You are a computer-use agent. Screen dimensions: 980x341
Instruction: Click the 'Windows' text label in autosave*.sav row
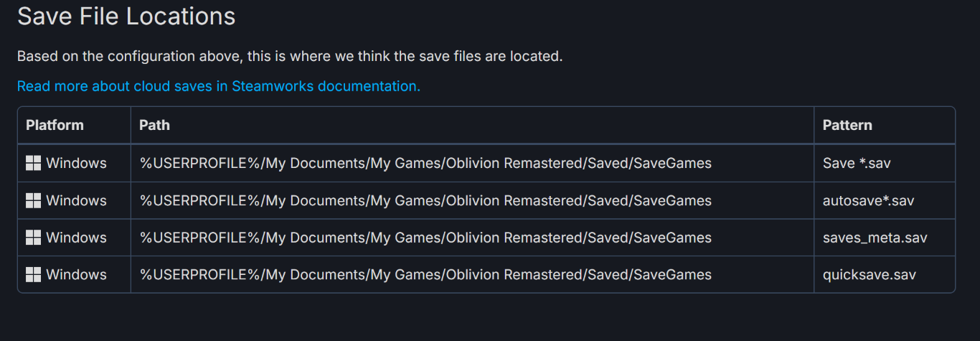point(76,201)
